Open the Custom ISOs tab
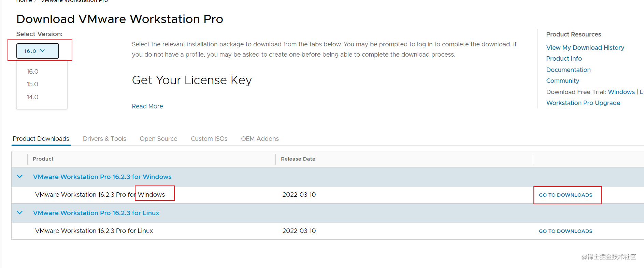 pyautogui.click(x=209, y=139)
